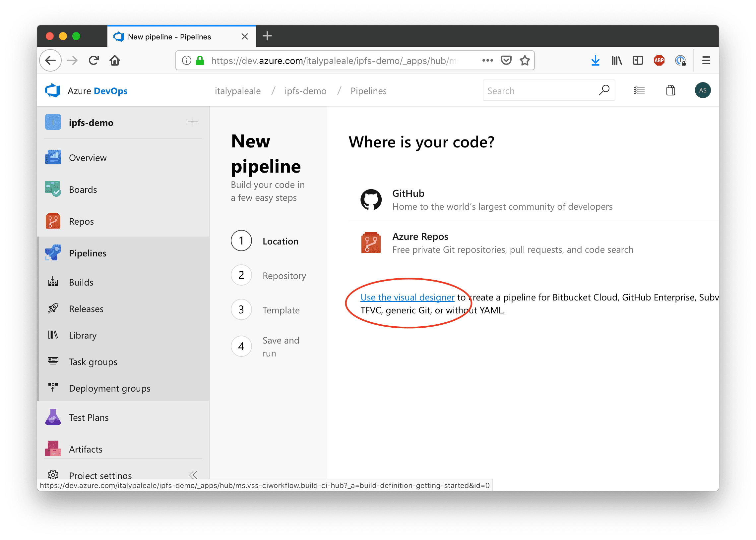This screenshot has width=756, height=540.
Task: Select step 1 Location
Action: tap(265, 241)
